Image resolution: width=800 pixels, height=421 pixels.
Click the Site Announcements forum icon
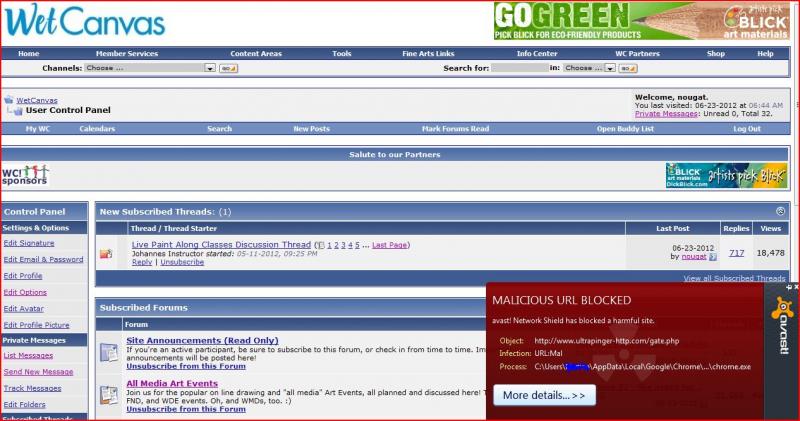tap(109, 352)
